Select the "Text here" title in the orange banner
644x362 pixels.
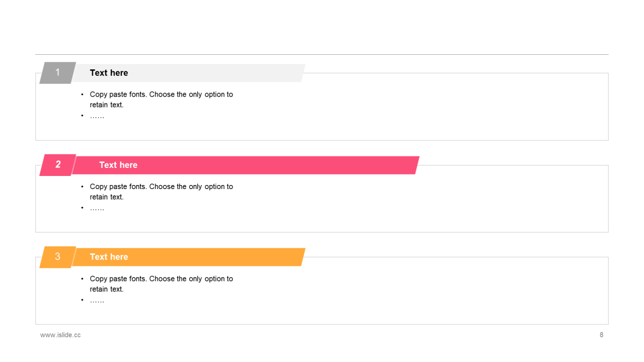(x=109, y=257)
